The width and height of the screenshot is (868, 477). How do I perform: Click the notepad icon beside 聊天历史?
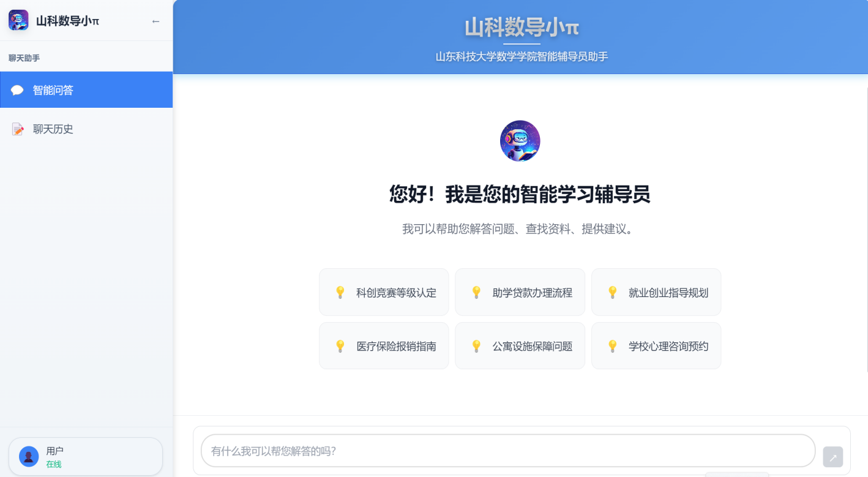[x=18, y=129]
